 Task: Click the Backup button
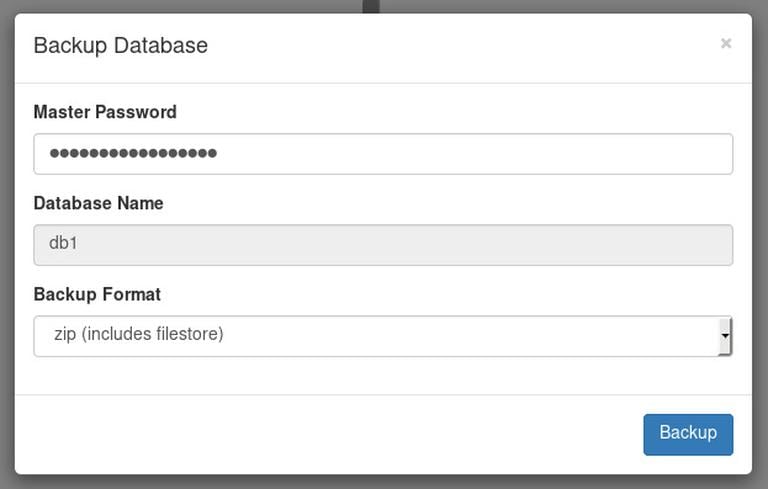point(688,434)
